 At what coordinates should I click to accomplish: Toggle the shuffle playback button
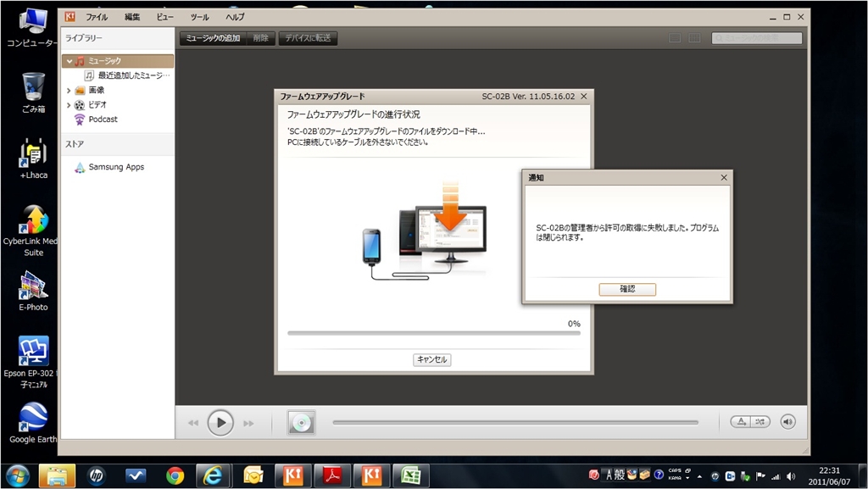pyautogui.click(x=761, y=421)
